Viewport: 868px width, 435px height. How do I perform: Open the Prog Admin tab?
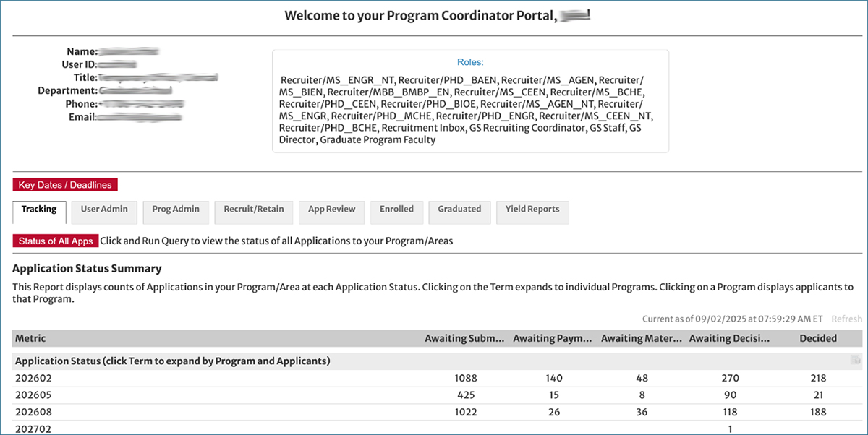tap(171, 210)
